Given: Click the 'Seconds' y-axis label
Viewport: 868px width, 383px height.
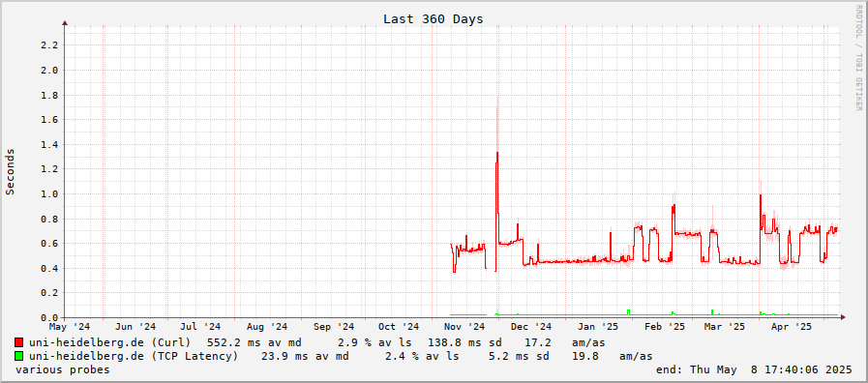Looking at the screenshot, I should coord(10,171).
